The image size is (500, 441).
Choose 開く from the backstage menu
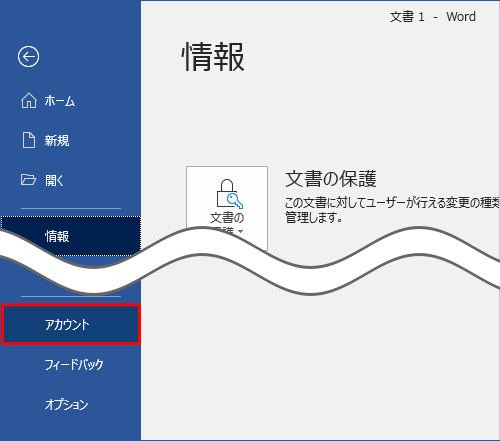(x=70, y=180)
